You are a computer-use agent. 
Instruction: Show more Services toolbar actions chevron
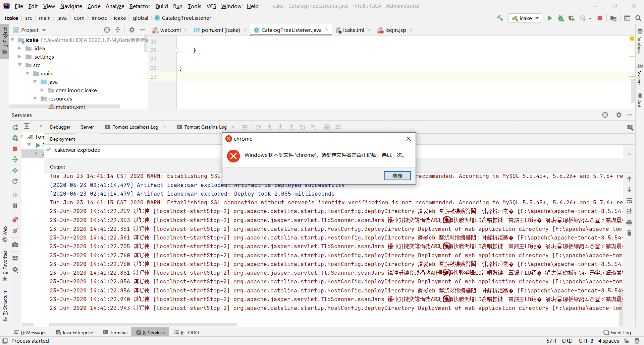point(41,126)
